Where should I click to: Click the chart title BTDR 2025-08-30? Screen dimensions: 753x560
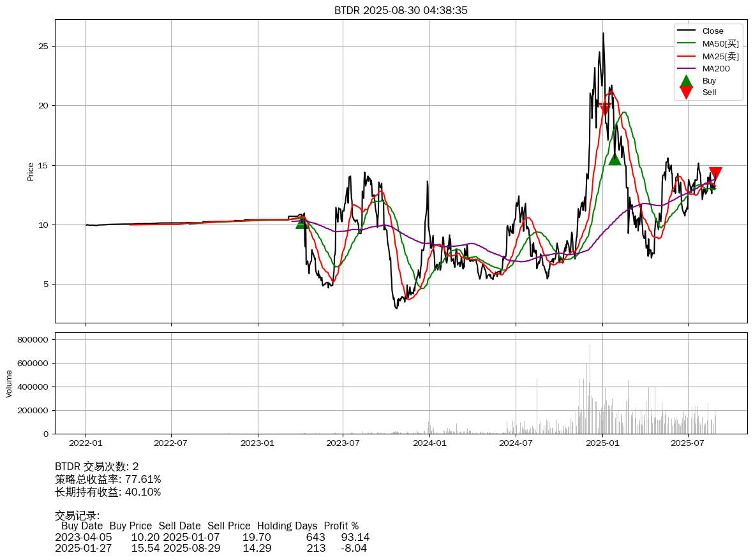401,10
